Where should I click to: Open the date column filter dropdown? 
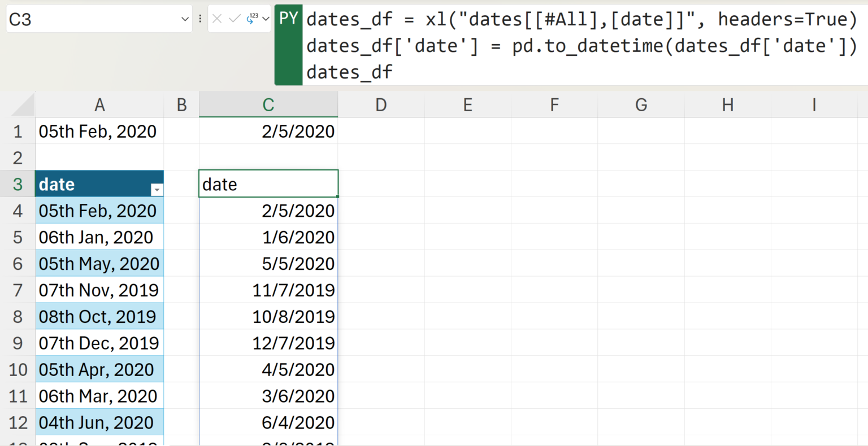(157, 190)
